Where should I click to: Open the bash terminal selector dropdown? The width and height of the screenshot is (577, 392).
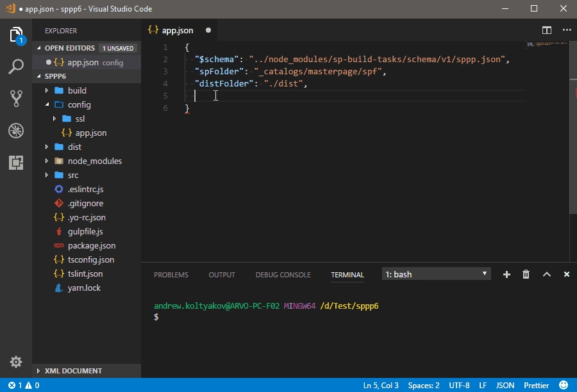(x=436, y=274)
